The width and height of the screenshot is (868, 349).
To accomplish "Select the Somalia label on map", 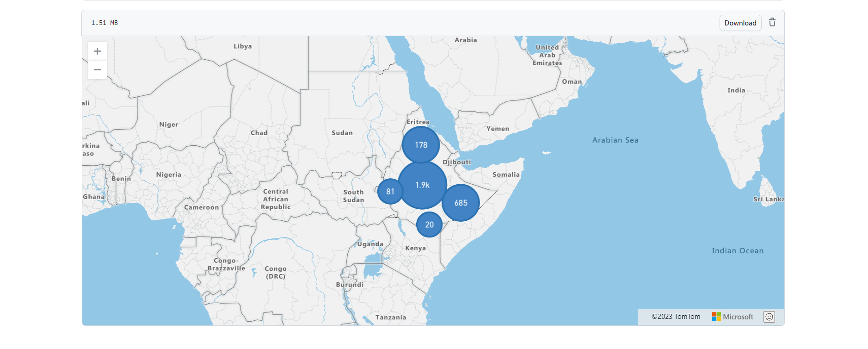I will [x=506, y=174].
